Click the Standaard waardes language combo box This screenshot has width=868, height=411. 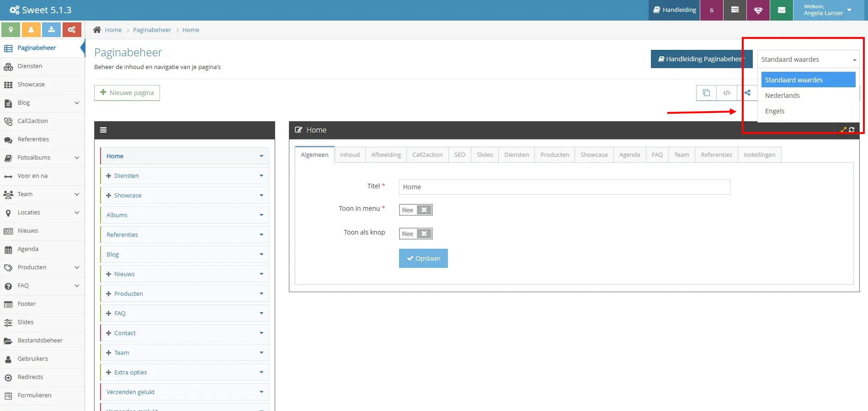click(808, 59)
